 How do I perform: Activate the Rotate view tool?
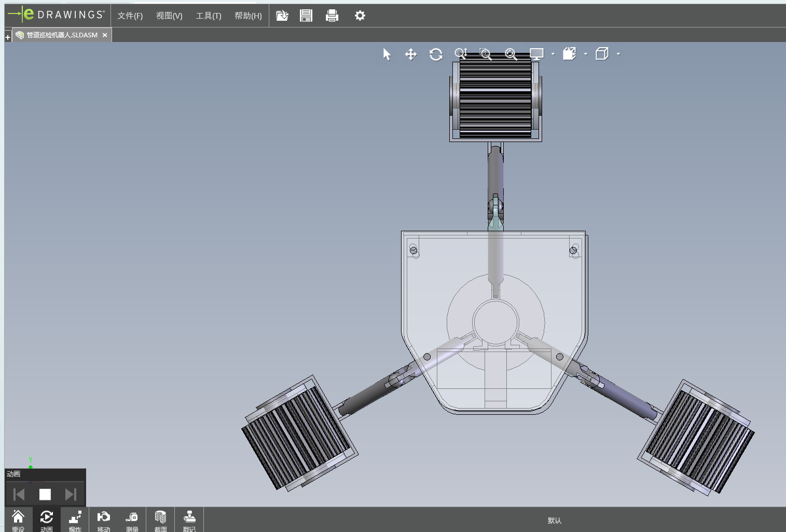pos(436,54)
